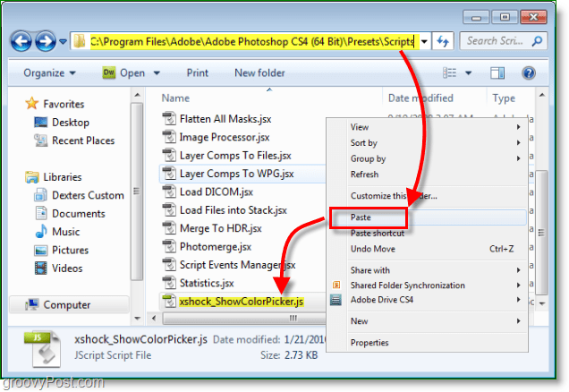
Task: Choose Paste from context menu
Action: (x=429, y=217)
